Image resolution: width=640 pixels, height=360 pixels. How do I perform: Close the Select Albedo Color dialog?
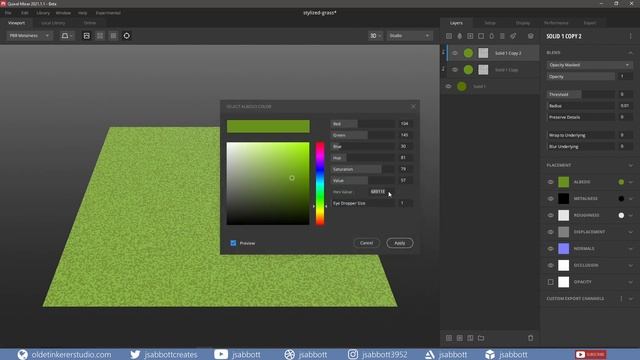coord(413,107)
